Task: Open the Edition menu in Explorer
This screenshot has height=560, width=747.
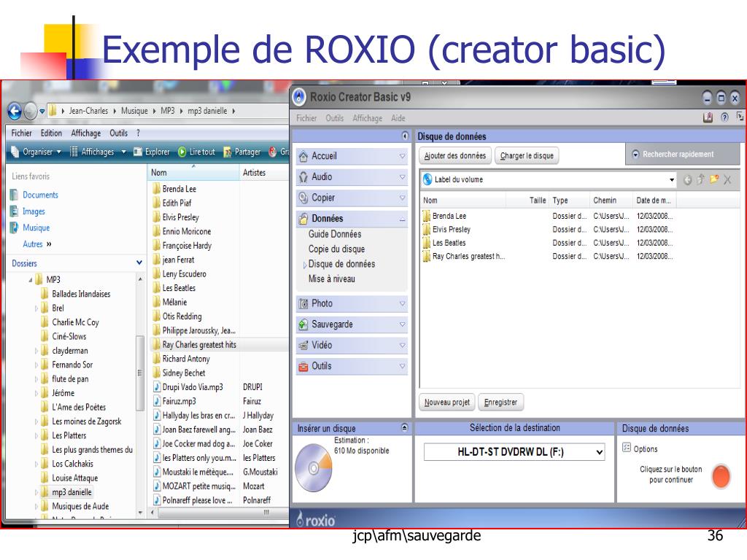Action: tap(51, 133)
